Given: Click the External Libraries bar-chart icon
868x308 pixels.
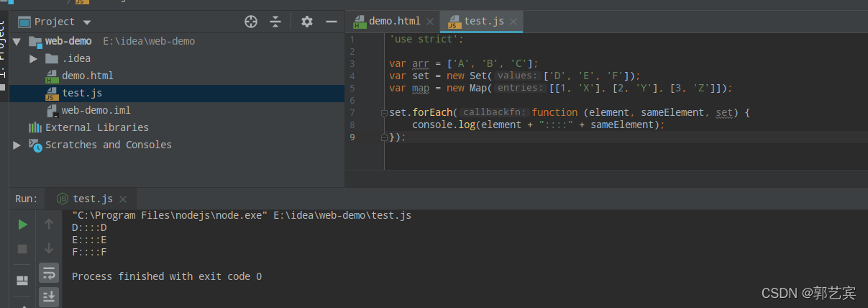Looking at the screenshot, I should [x=35, y=127].
